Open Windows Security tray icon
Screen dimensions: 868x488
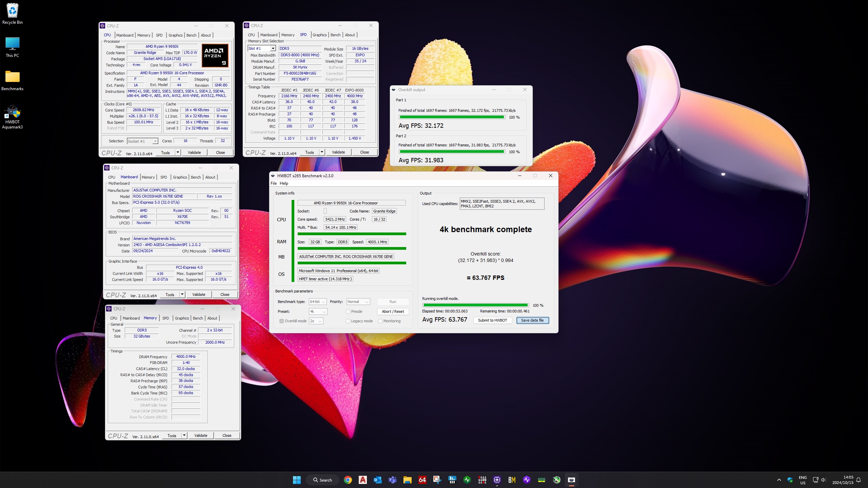point(790,480)
